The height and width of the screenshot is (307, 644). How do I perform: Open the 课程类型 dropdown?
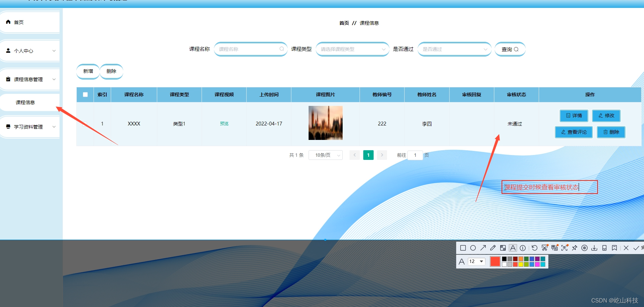(x=353, y=49)
